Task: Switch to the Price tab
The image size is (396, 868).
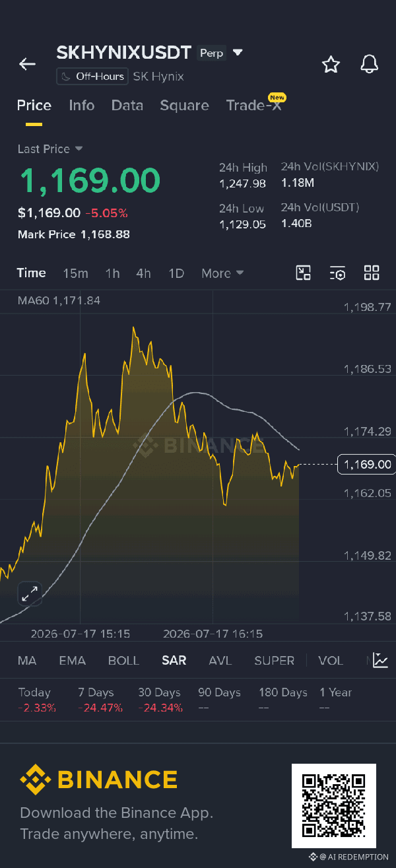Action: coord(34,106)
